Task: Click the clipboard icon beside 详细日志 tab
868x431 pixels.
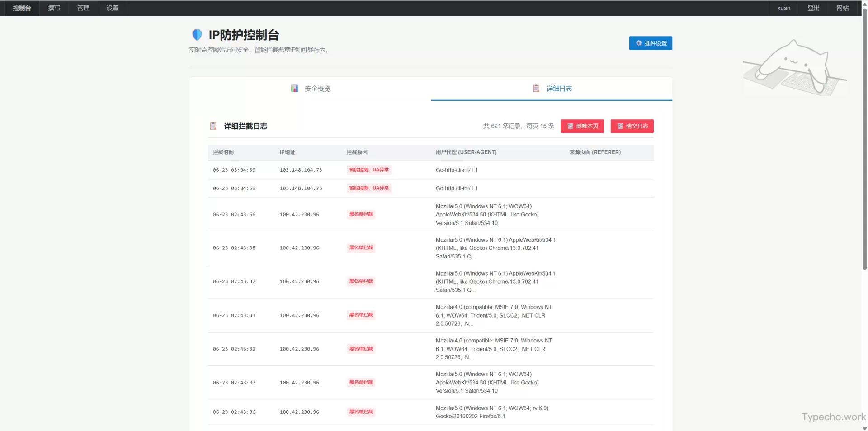Action: [x=536, y=89]
